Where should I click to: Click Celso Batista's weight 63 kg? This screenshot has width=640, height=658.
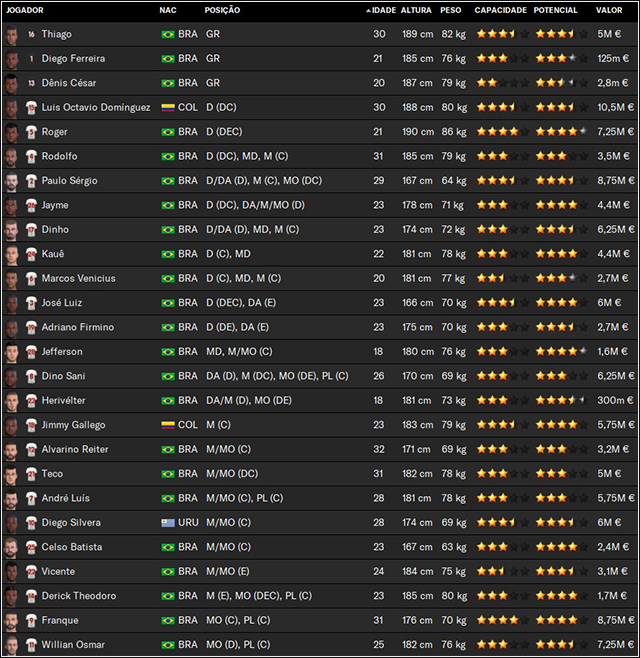click(453, 547)
